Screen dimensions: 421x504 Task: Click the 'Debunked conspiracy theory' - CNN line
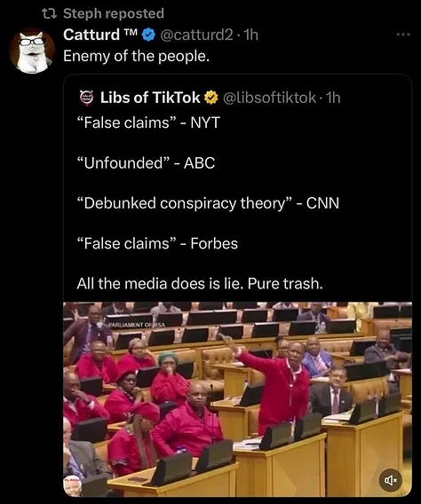(208, 203)
